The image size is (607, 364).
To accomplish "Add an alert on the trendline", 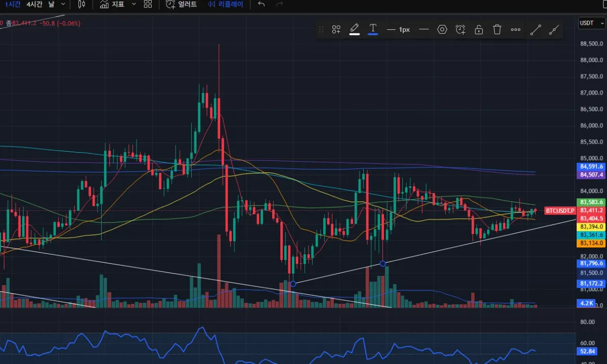I will point(460,29).
